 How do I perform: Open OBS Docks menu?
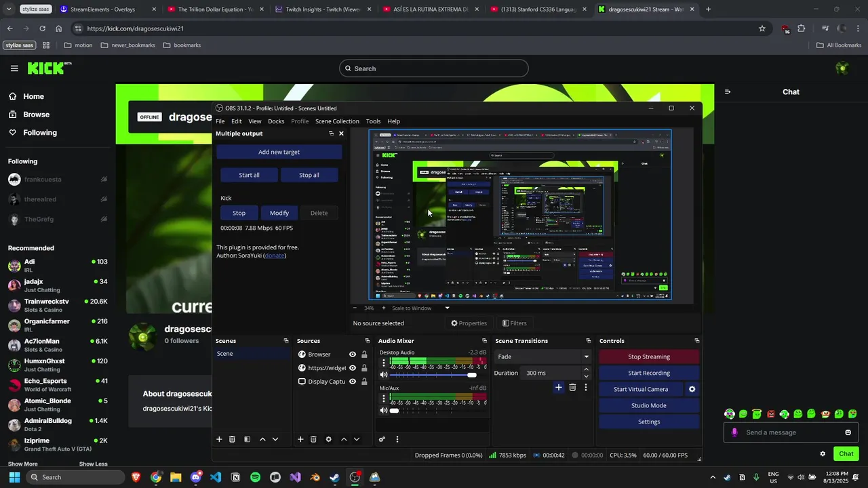(276, 121)
